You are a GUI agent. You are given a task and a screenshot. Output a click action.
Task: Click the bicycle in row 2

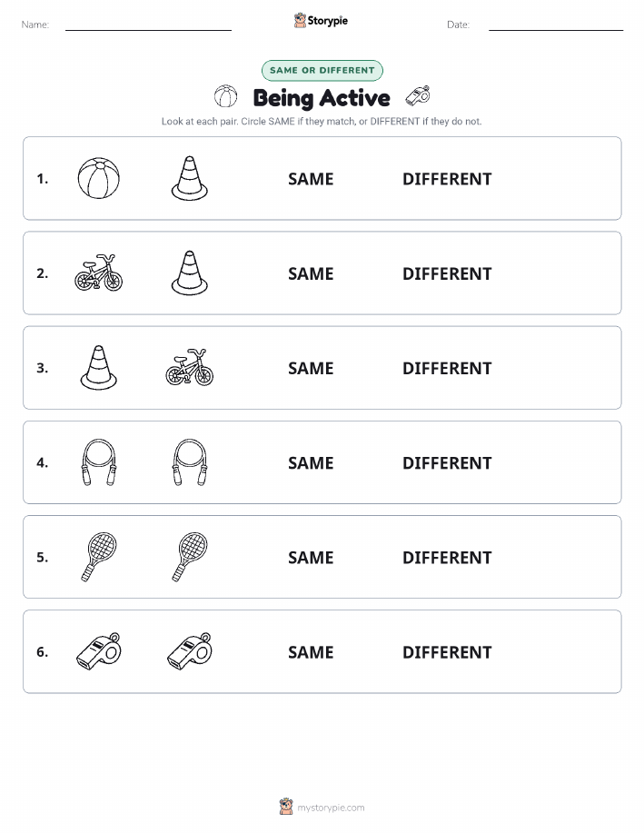(99, 273)
